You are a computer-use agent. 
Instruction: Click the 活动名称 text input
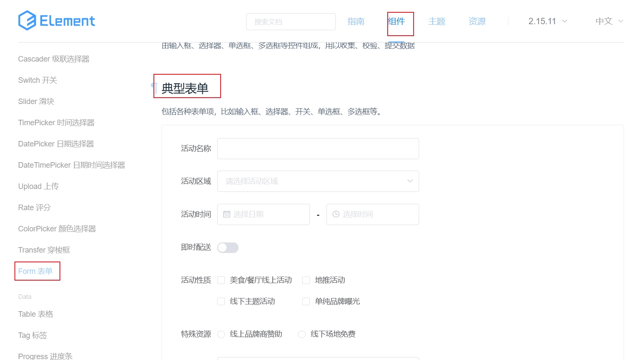(x=318, y=149)
